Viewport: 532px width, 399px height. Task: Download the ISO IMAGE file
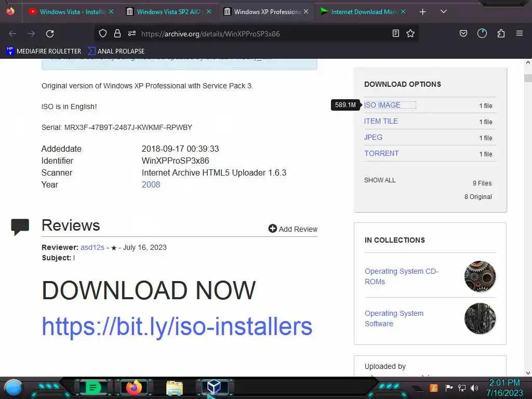pos(382,105)
